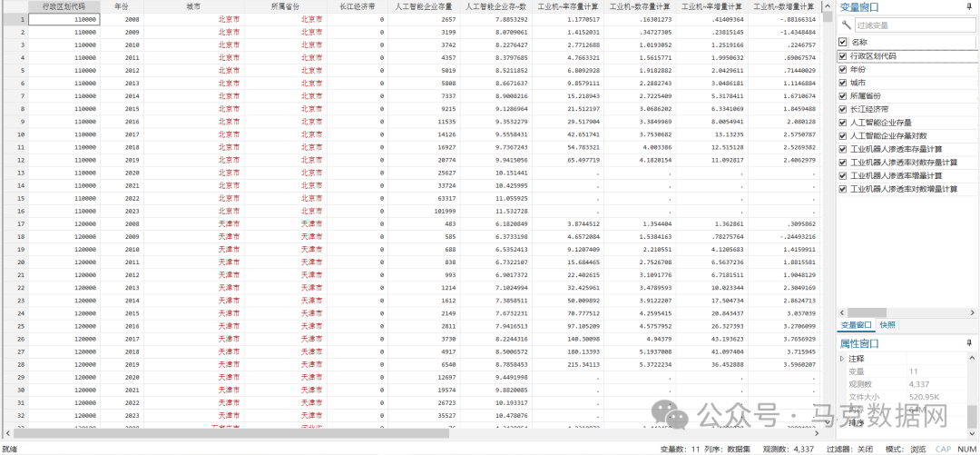The height and width of the screenshot is (455, 980).
Task: Click the NUM indicator in the status bar
Action: coord(966,449)
